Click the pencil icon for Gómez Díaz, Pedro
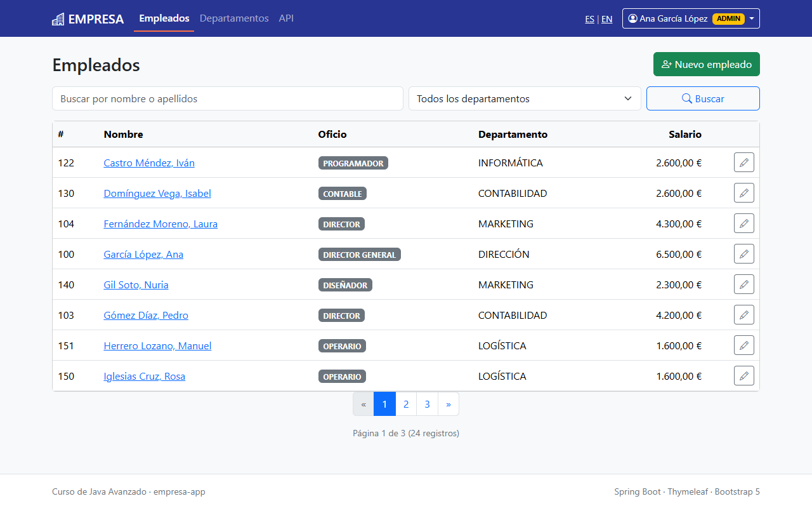 point(744,315)
